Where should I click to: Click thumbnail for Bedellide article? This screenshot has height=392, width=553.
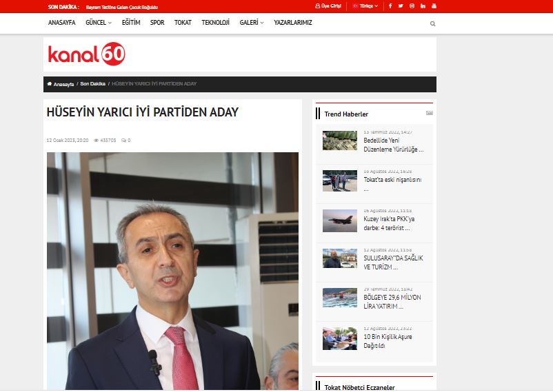point(340,141)
